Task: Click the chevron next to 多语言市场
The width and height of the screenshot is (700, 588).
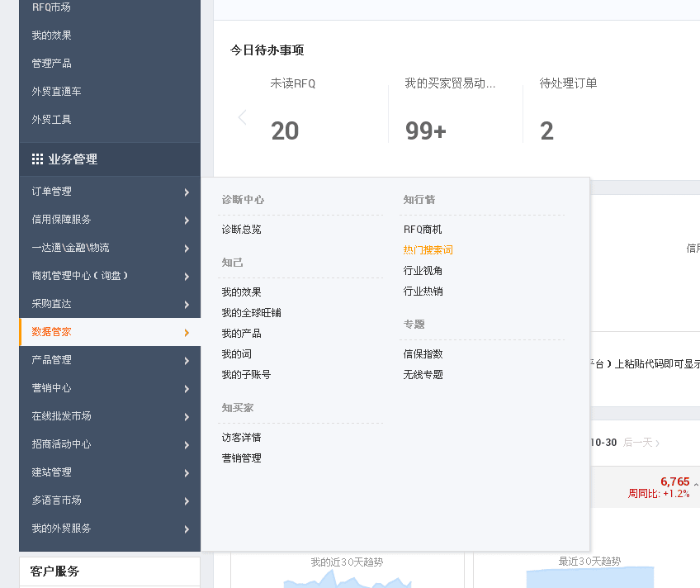Action: (x=187, y=501)
